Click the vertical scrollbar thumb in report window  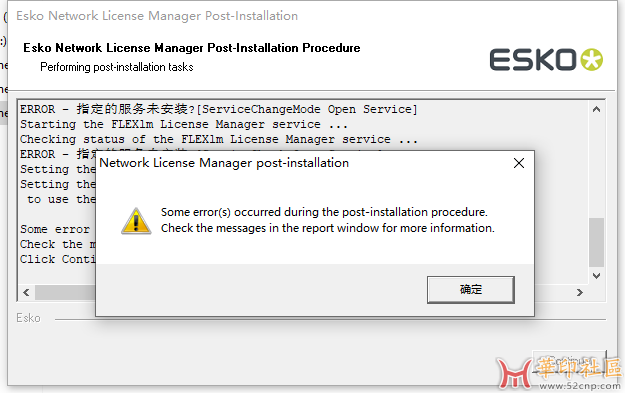pos(596,242)
